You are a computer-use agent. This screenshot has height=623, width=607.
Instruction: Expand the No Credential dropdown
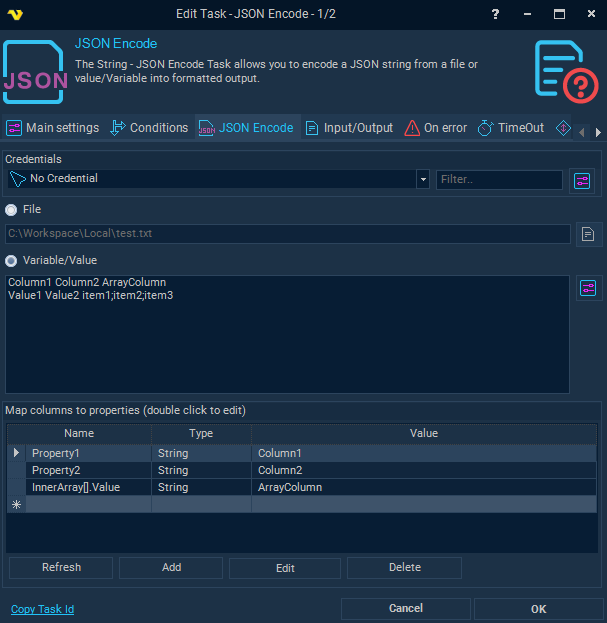point(423,179)
